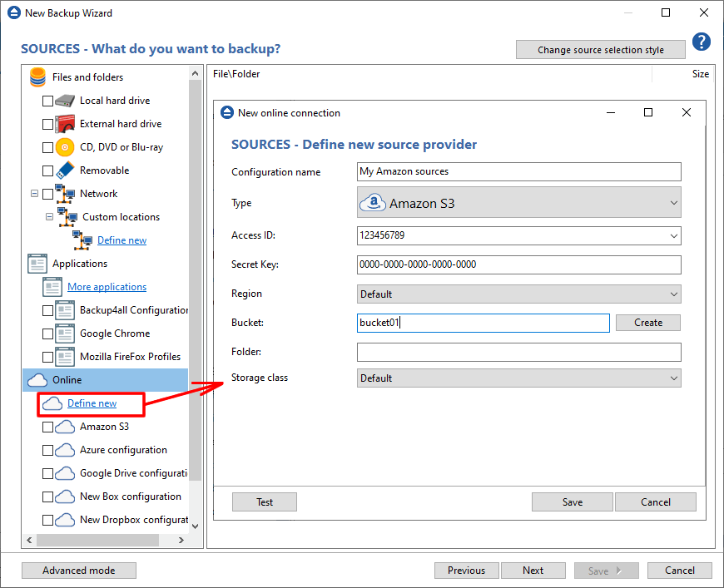Click the Google Chrome app icon
Screen dimensions: 724x588
[65, 334]
